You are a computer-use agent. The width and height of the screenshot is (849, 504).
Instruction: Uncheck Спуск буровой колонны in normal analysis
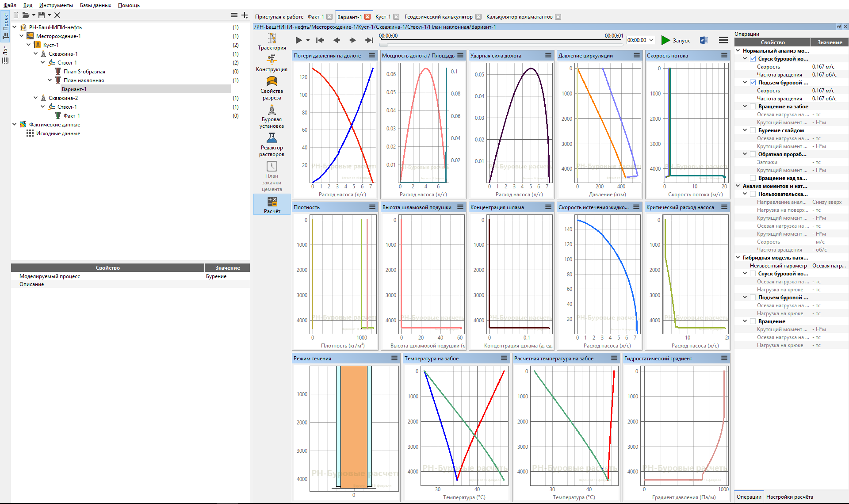(753, 59)
